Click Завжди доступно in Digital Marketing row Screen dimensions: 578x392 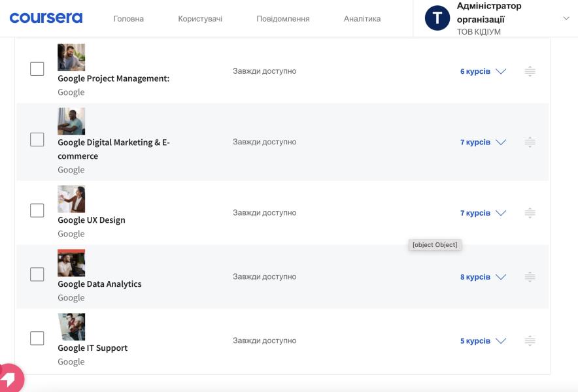point(265,142)
